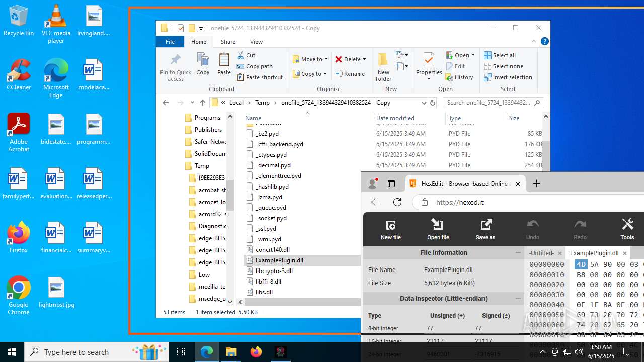
Task: Open Copy to dropdown
Action: 310,74
